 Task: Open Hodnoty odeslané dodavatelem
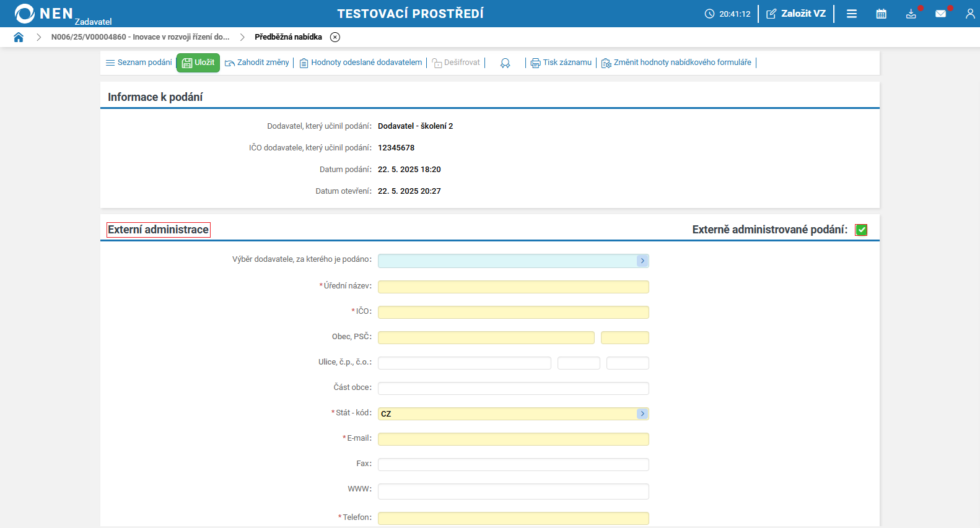361,63
